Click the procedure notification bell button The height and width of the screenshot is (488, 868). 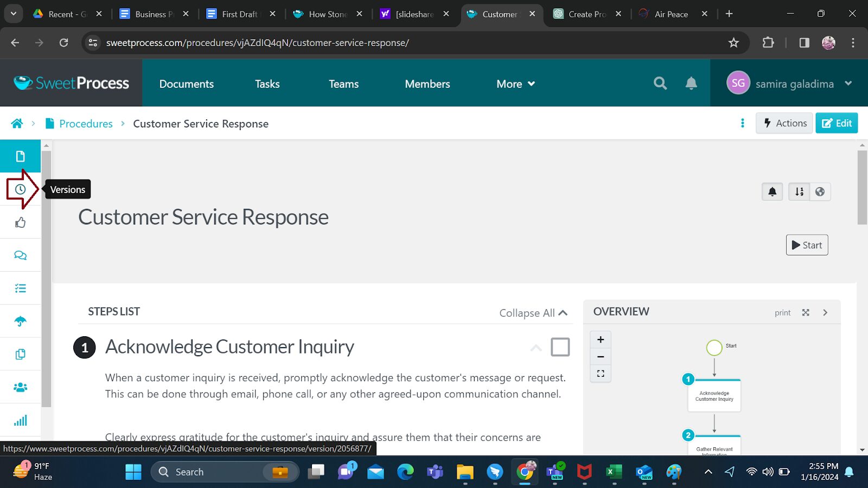(x=773, y=191)
